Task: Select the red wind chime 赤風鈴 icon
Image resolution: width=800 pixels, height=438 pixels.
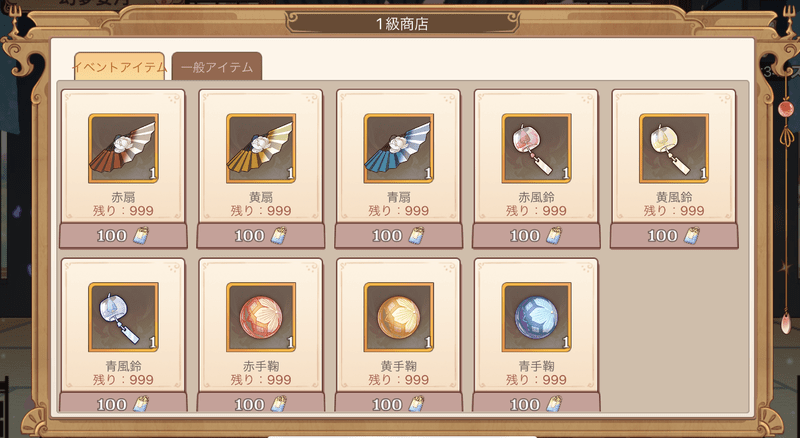Action: 536,149
